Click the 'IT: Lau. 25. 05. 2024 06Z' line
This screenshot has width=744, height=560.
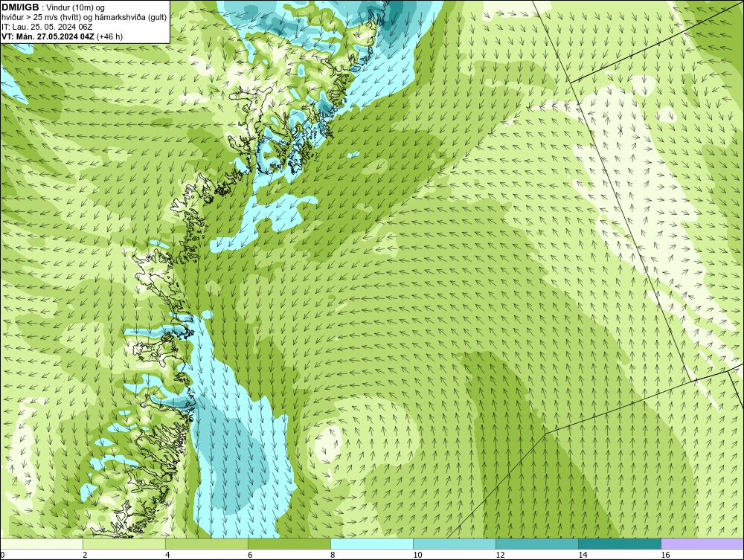(47, 27)
